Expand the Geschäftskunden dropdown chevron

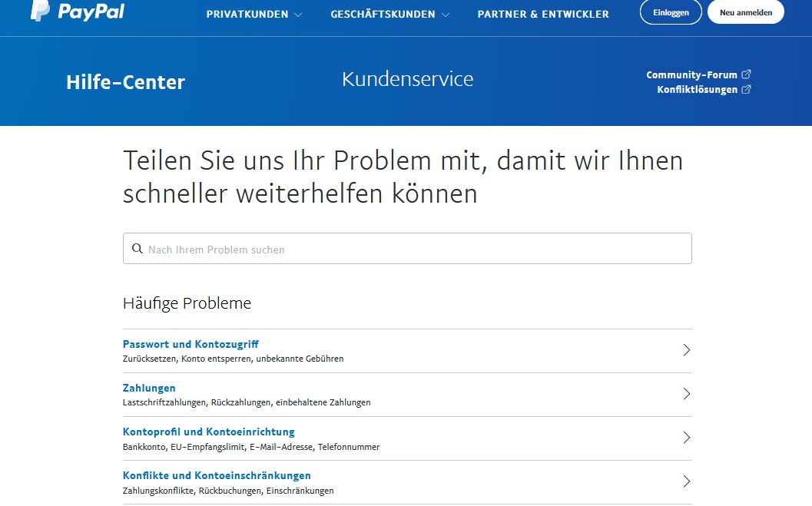tap(446, 15)
